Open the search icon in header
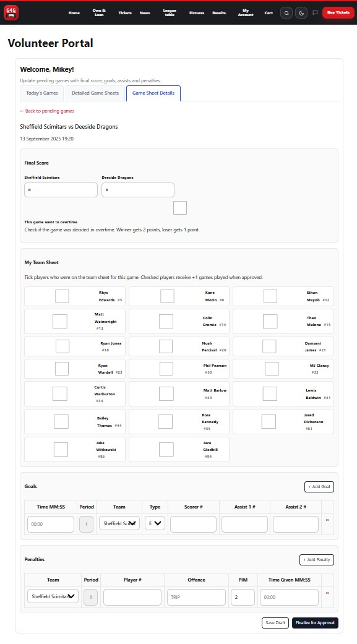This screenshot has height=644, width=357. click(286, 13)
